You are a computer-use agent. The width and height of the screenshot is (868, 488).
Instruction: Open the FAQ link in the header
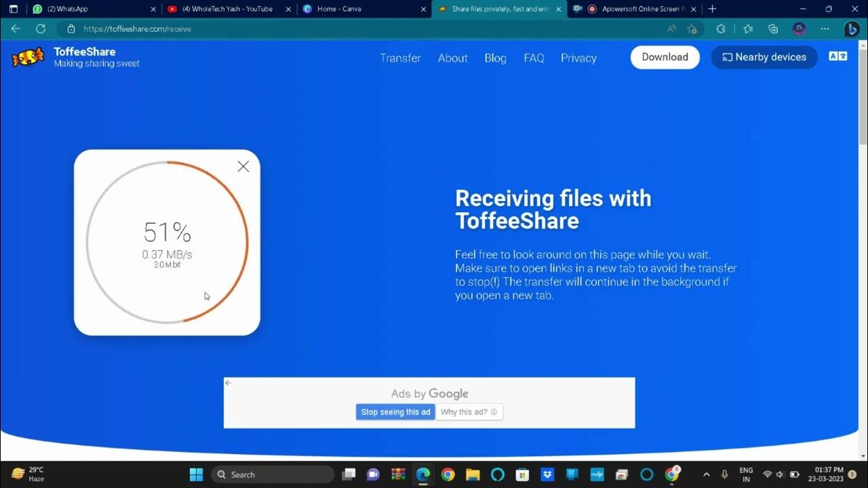534,58
